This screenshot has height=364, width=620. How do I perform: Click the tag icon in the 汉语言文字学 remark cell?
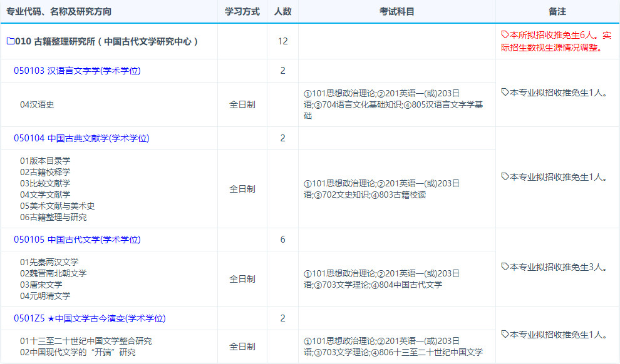[x=505, y=93]
